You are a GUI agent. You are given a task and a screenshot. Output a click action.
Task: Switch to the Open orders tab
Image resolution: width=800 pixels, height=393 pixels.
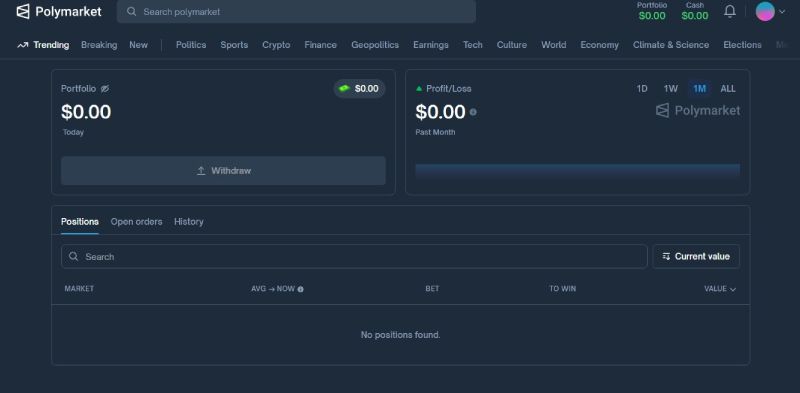(136, 222)
